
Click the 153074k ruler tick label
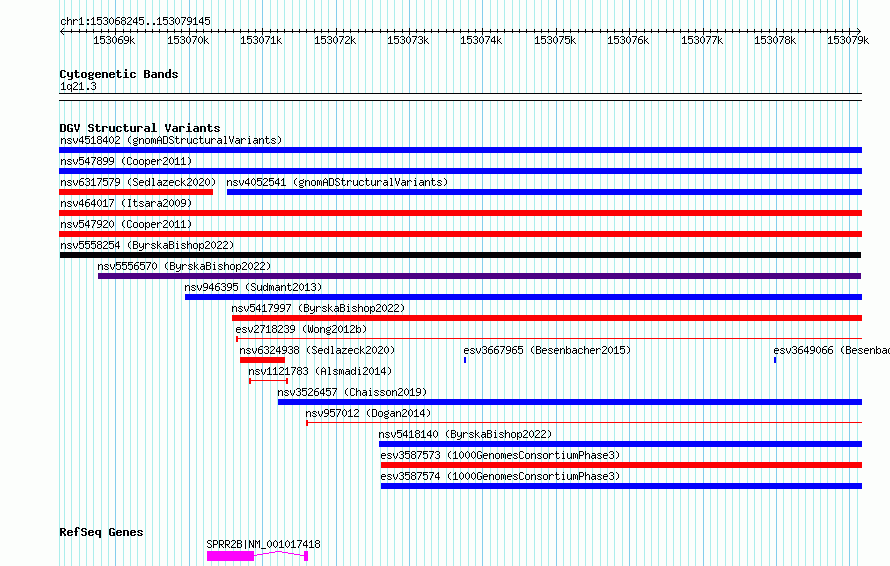(x=481, y=41)
